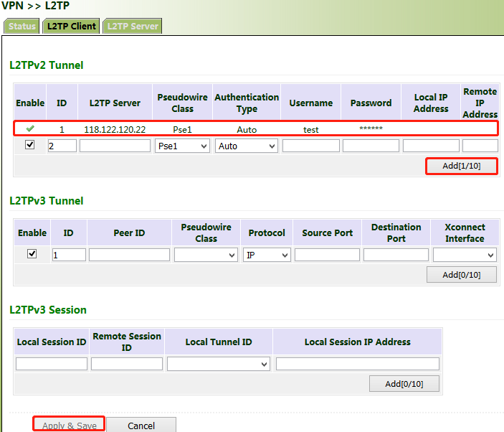Image resolution: width=504 pixels, height=432 pixels.
Task: Click Auto text in existing tunnel row
Action: pyautogui.click(x=247, y=130)
